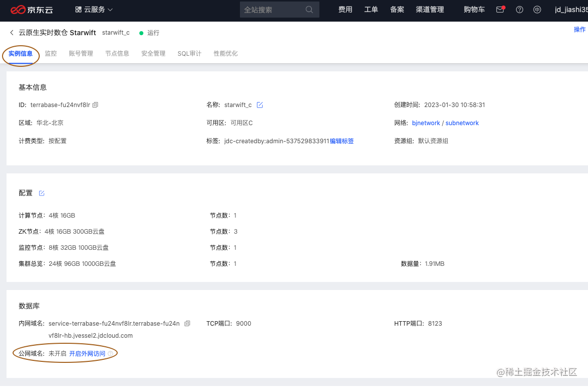Screen dimensions: 588x388
Task: Open the 备案 menu
Action: [397, 10]
